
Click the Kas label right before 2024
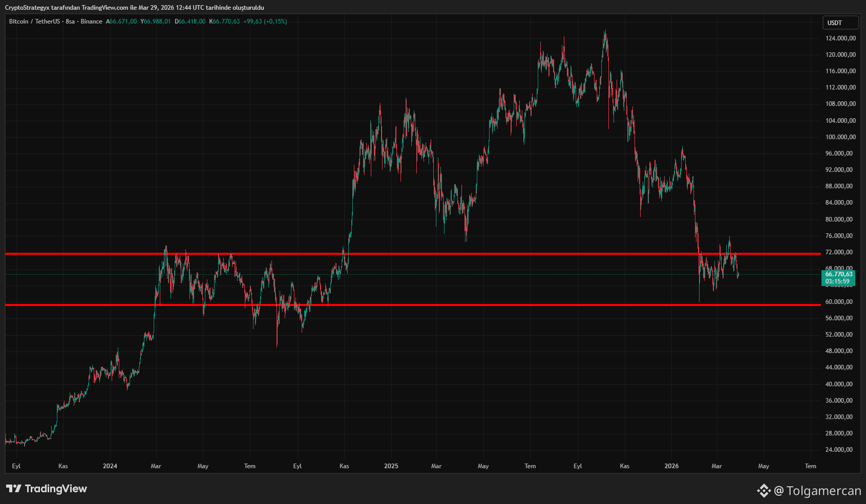pyautogui.click(x=63, y=466)
